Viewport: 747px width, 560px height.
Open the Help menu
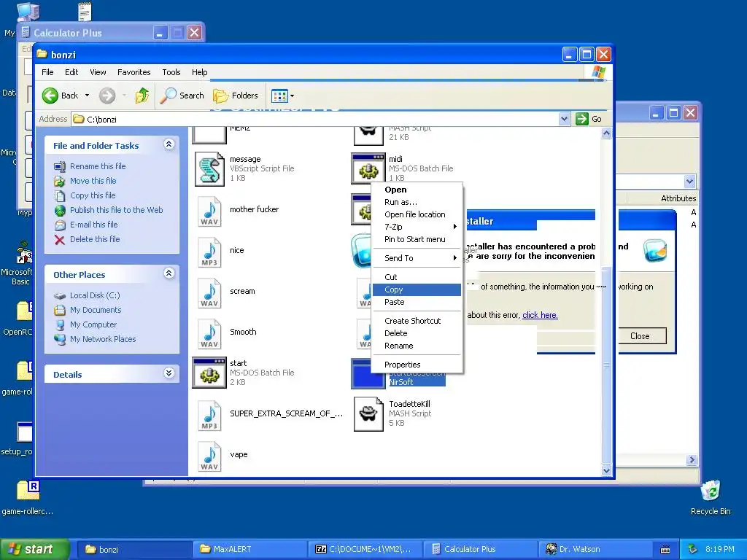(x=200, y=72)
